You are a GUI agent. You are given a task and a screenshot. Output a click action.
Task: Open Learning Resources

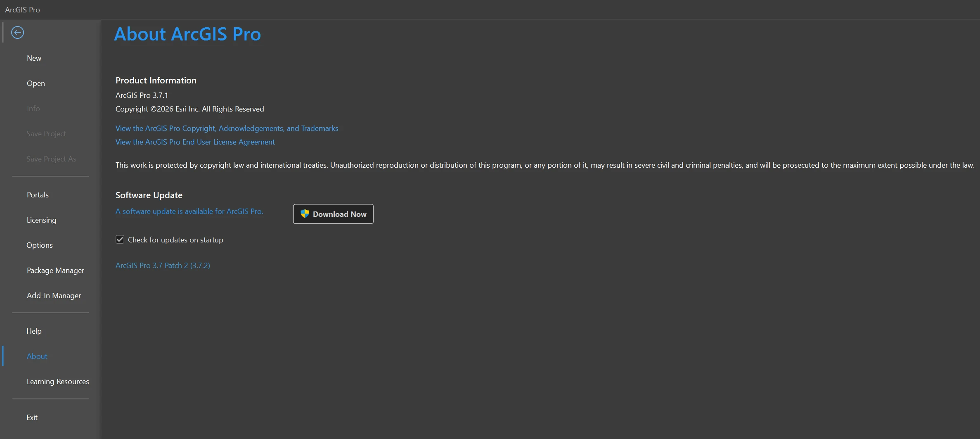pos(58,382)
